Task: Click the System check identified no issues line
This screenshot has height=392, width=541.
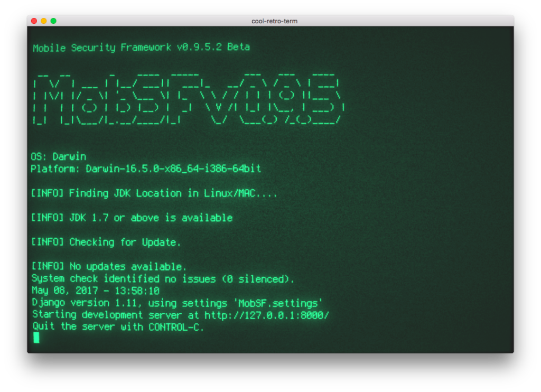Action: pos(163,278)
